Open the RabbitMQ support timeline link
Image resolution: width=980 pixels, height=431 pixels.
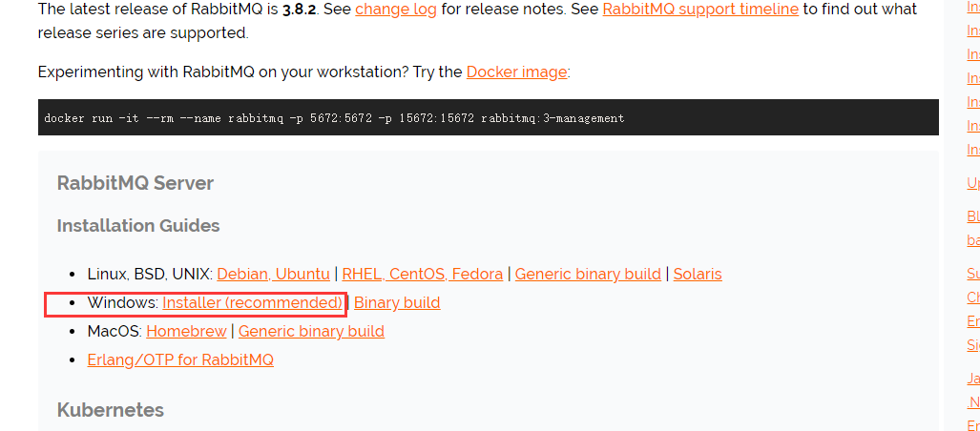click(x=700, y=10)
